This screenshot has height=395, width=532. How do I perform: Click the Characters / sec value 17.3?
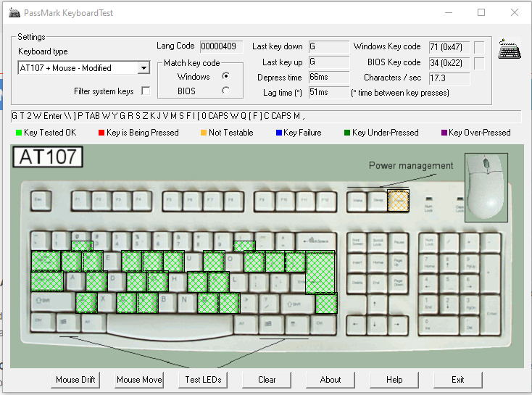click(449, 78)
